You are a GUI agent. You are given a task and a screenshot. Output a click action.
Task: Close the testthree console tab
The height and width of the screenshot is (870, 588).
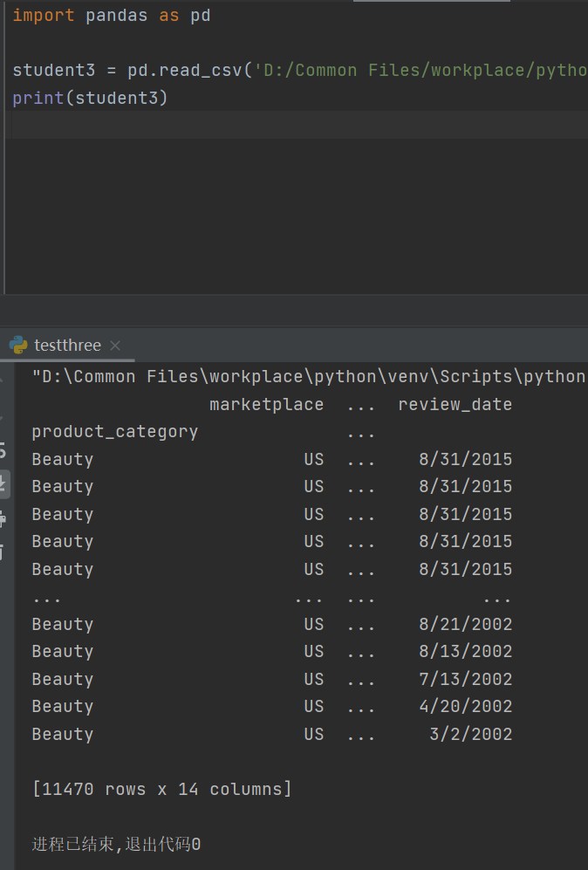click(x=114, y=345)
